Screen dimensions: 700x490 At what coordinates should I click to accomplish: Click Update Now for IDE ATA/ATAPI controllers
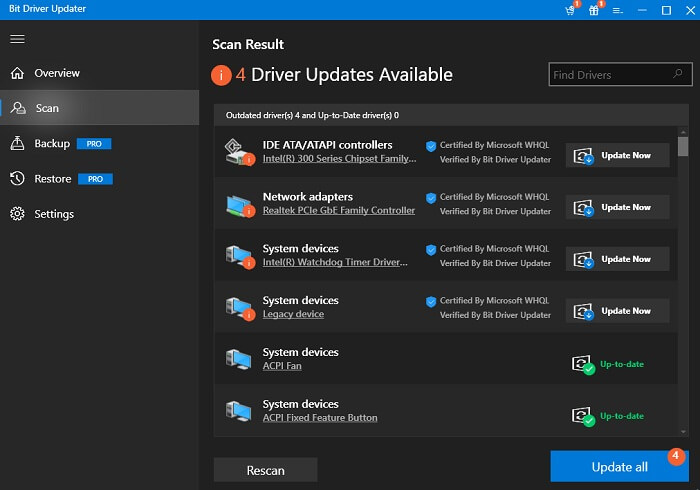click(x=617, y=155)
